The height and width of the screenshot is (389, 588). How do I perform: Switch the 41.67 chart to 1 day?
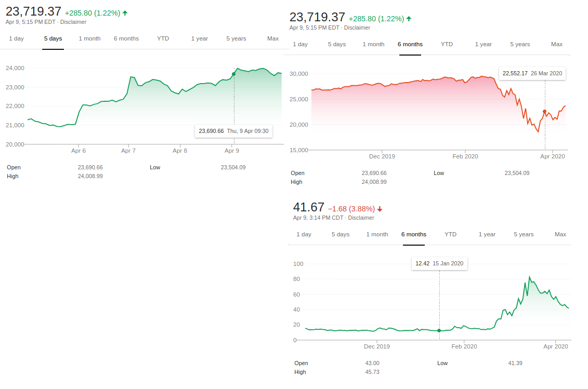tap(304, 234)
